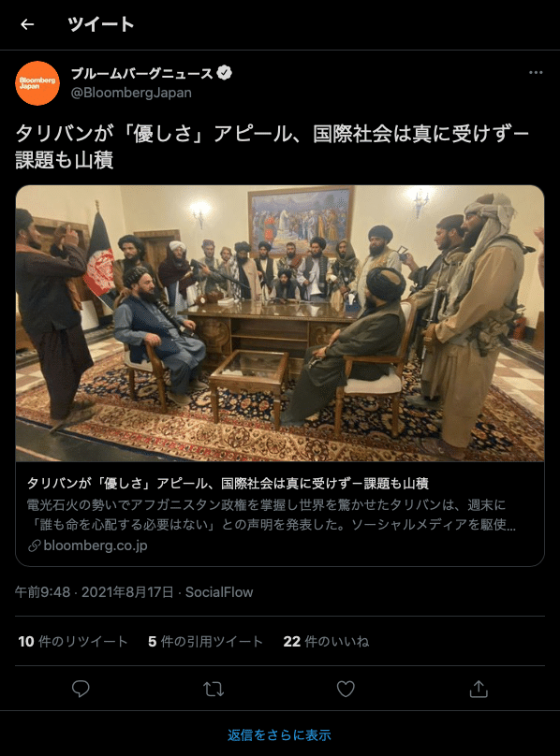Tap the reply speech bubble icon

pos(81,689)
